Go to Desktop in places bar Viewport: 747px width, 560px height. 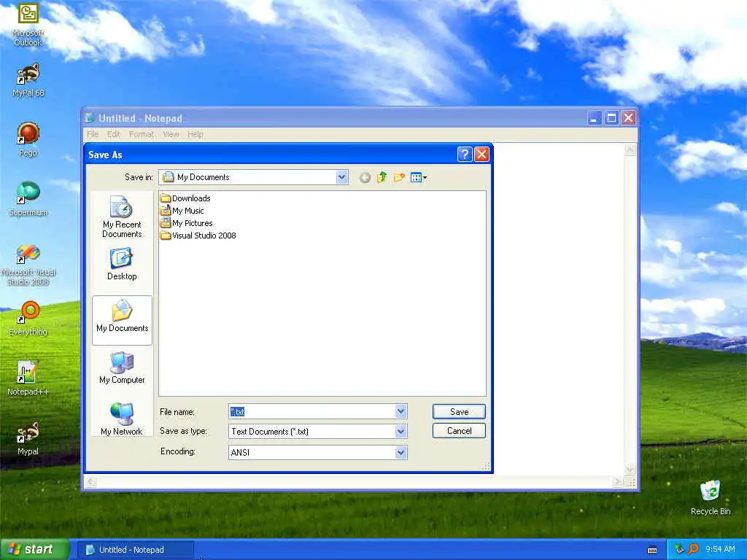tap(122, 264)
